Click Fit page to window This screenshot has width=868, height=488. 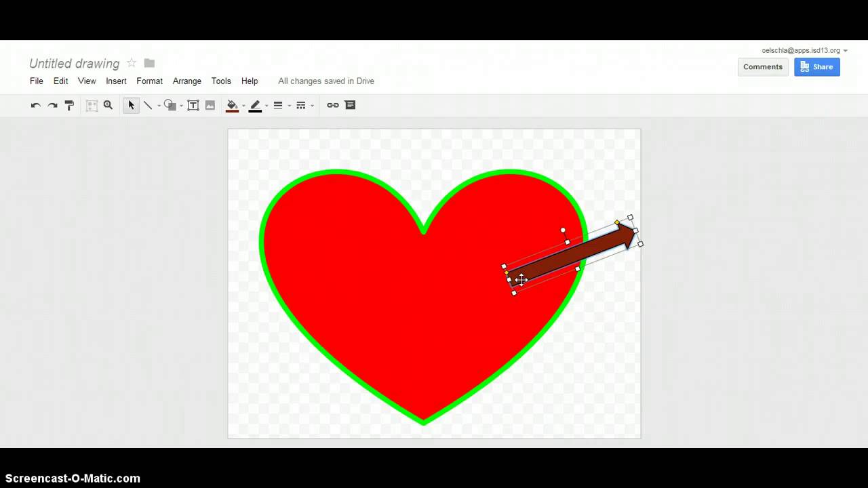[92, 105]
